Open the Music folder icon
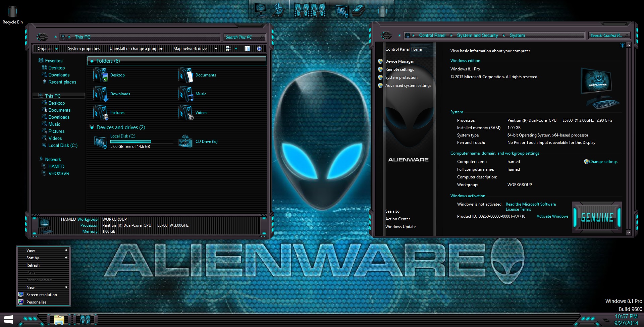Viewport: 644px width, 327px height. coord(185,94)
